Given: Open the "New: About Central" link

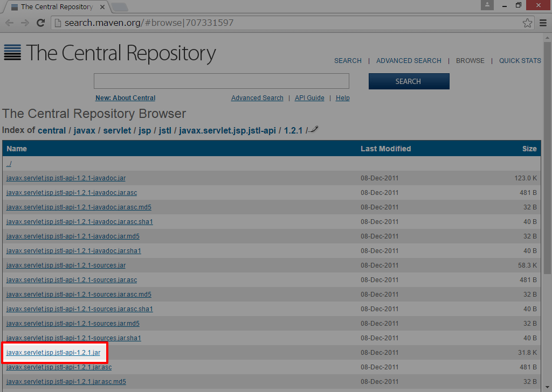Looking at the screenshot, I should (125, 98).
